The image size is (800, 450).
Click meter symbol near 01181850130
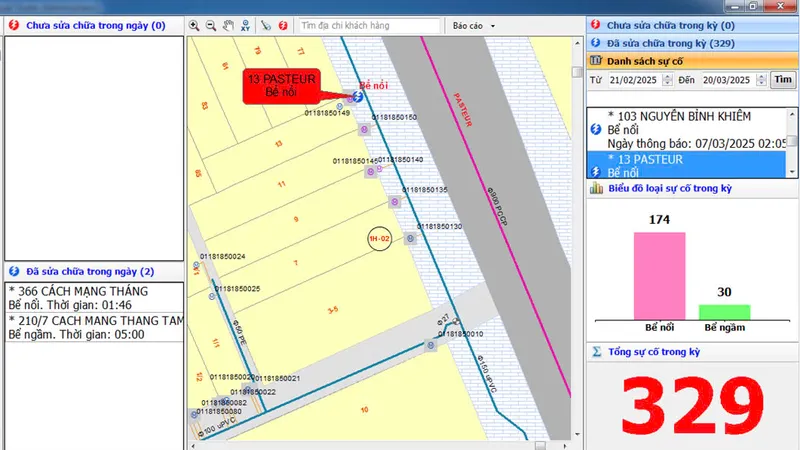click(x=410, y=238)
